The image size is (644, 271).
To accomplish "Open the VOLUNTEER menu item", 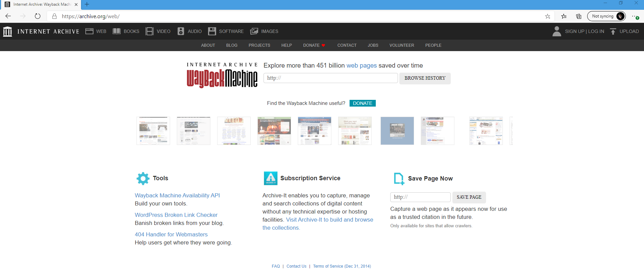I will pyautogui.click(x=402, y=45).
